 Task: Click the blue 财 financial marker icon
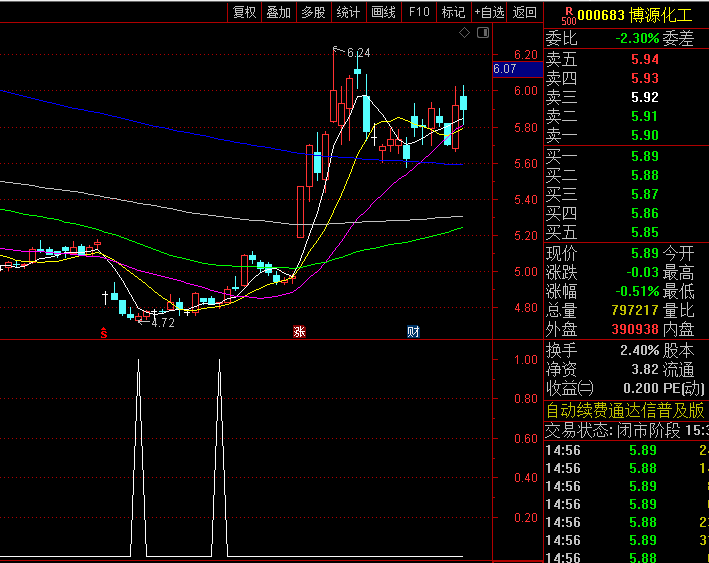412,331
